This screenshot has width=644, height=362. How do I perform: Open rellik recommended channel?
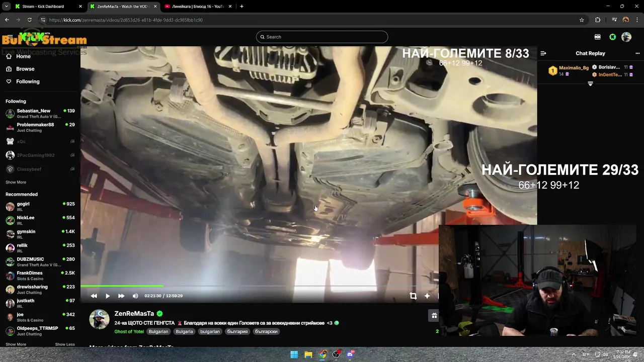(x=40, y=248)
